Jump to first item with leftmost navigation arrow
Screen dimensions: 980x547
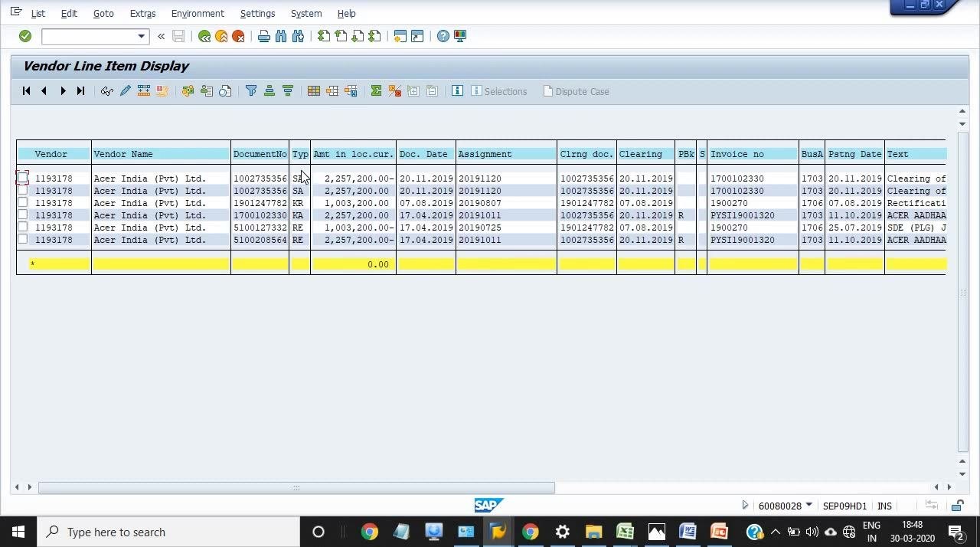(26, 91)
